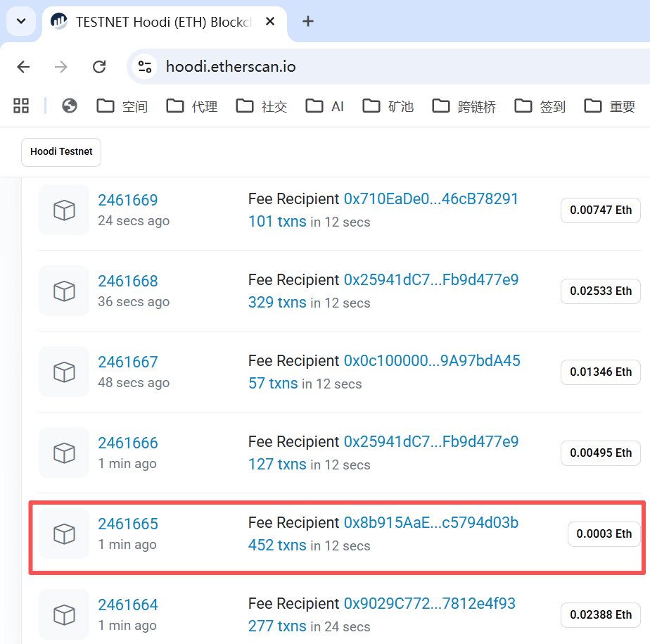View the 277 txns link
Image resolution: width=650 pixels, height=644 pixels.
pos(277,626)
